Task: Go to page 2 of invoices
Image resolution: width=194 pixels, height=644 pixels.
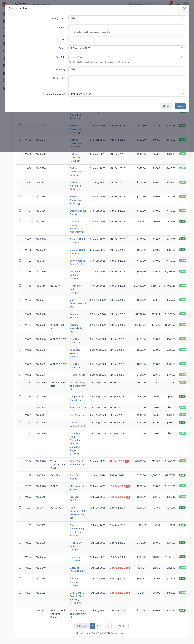Action: pyautogui.click(x=98, y=626)
